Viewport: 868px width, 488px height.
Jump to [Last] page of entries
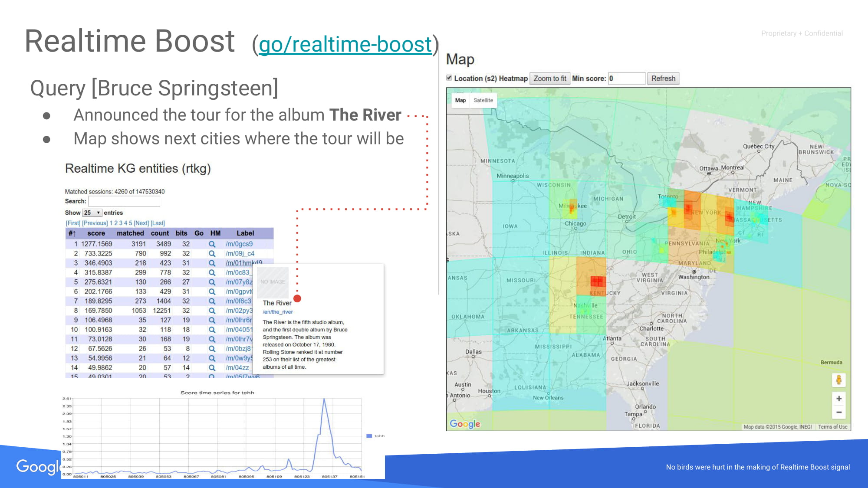[158, 223]
